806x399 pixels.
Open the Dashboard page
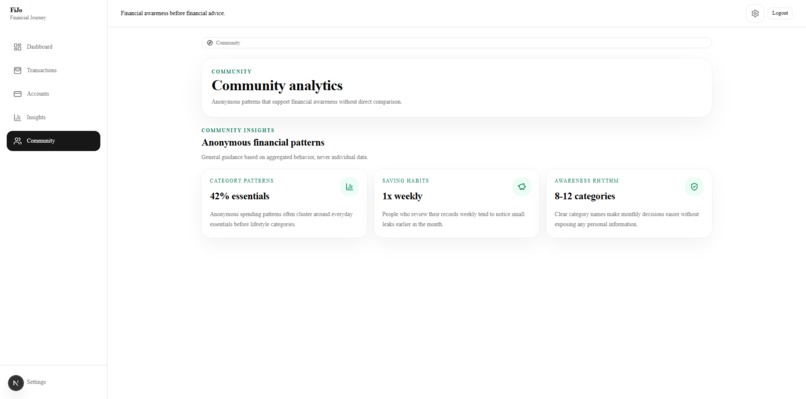53,47
